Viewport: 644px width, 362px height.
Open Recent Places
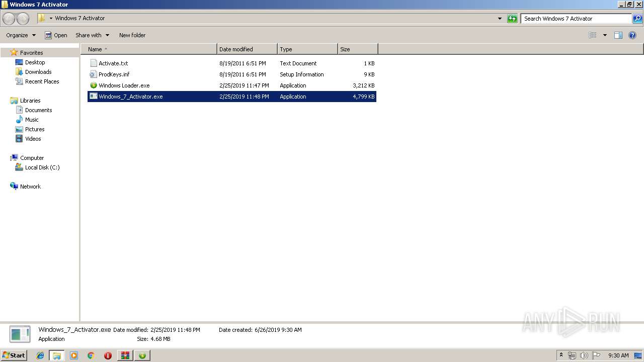[x=42, y=81]
